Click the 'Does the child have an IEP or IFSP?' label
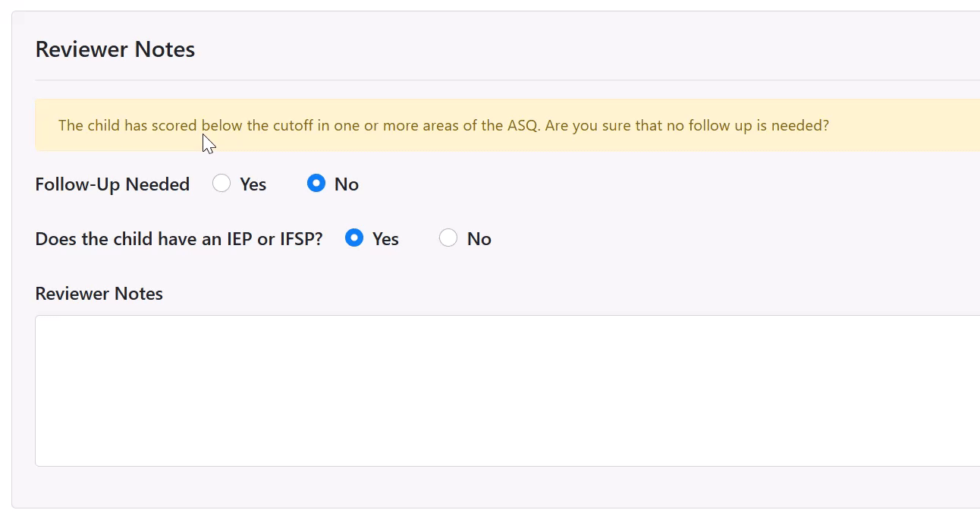Image resolution: width=980 pixels, height=513 pixels. point(179,239)
